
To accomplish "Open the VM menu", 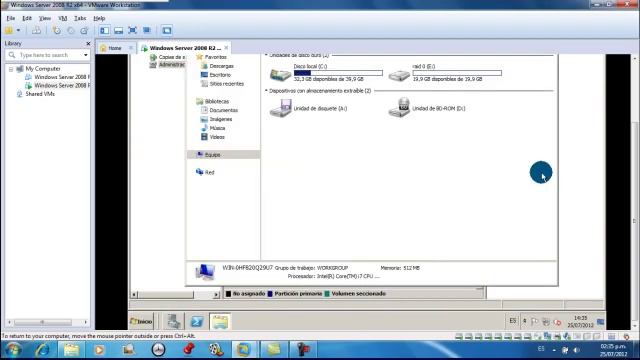I will pyautogui.click(x=62, y=18).
